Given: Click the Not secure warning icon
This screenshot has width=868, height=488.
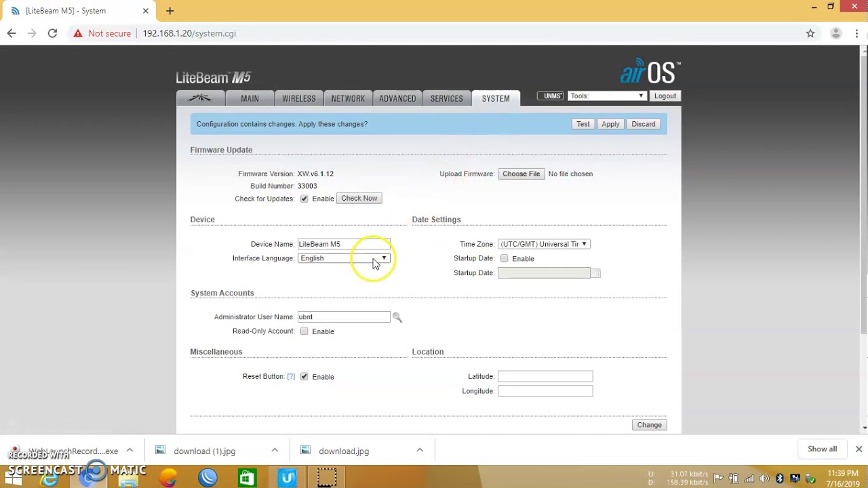Looking at the screenshot, I should [78, 33].
